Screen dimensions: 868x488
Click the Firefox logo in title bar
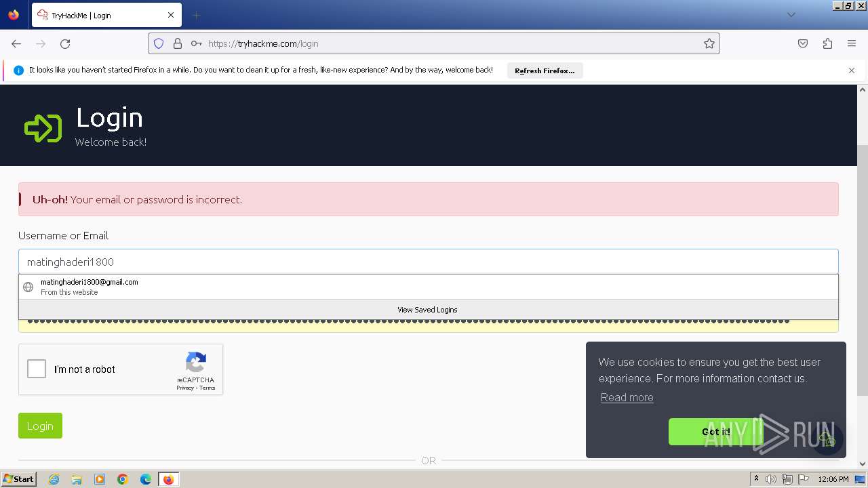point(14,15)
